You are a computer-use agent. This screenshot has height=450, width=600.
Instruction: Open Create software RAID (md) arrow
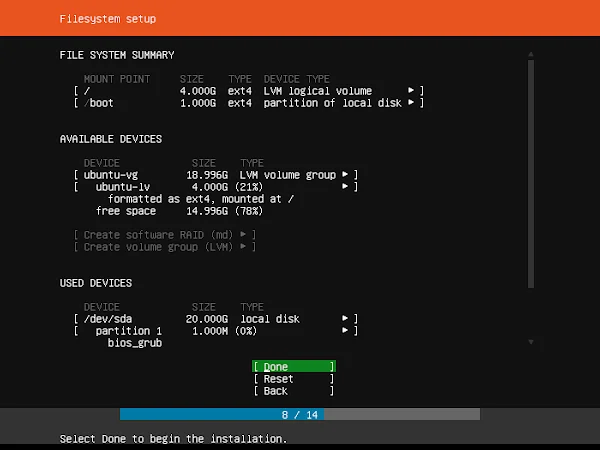243,234
